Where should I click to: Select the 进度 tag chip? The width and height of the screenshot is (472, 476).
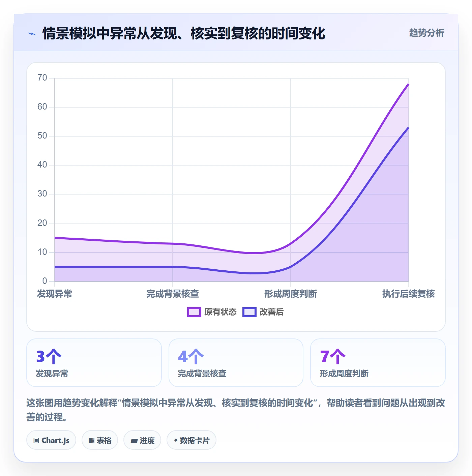[x=142, y=440]
